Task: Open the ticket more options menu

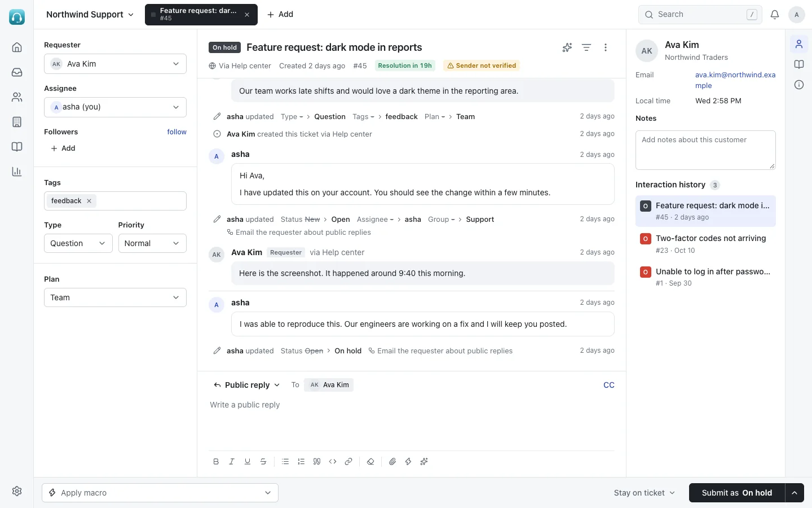Action: coord(606,47)
